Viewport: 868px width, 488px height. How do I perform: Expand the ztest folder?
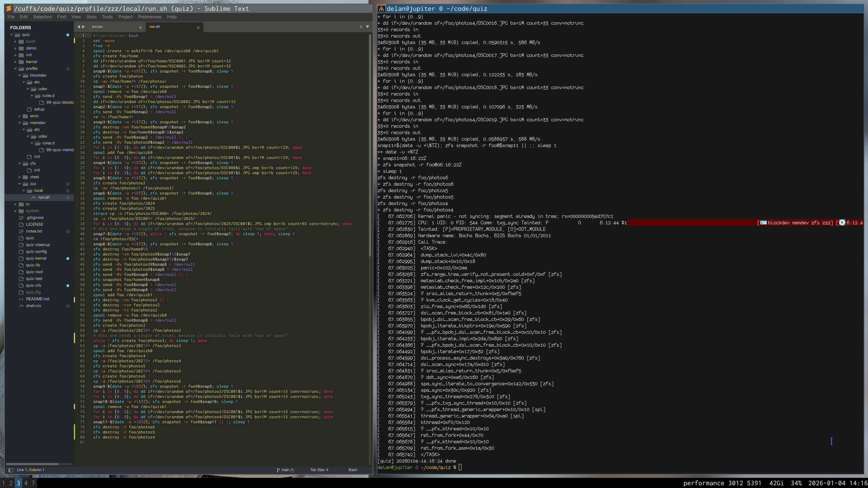(x=20, y=177)
